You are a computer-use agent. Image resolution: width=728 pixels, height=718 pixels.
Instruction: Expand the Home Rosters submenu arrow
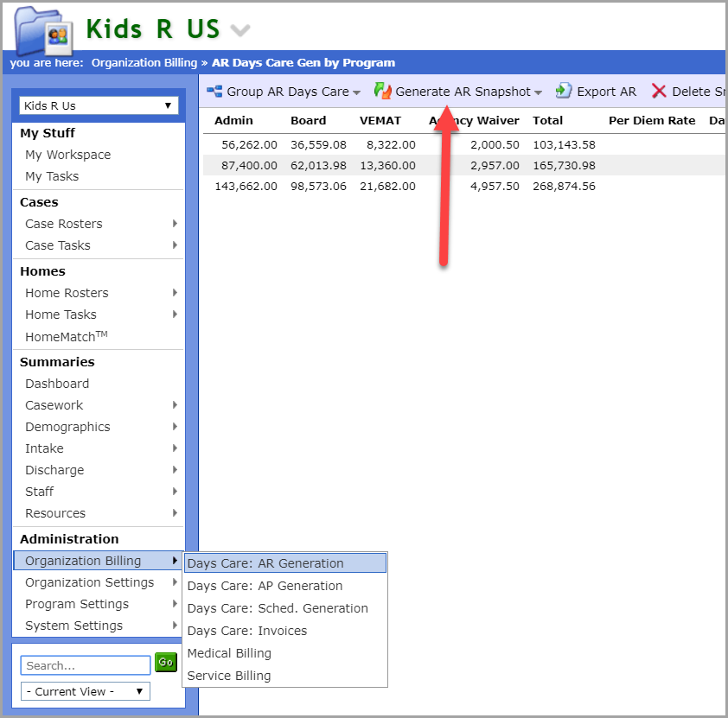pyautogui.click(x=175, y=293)
